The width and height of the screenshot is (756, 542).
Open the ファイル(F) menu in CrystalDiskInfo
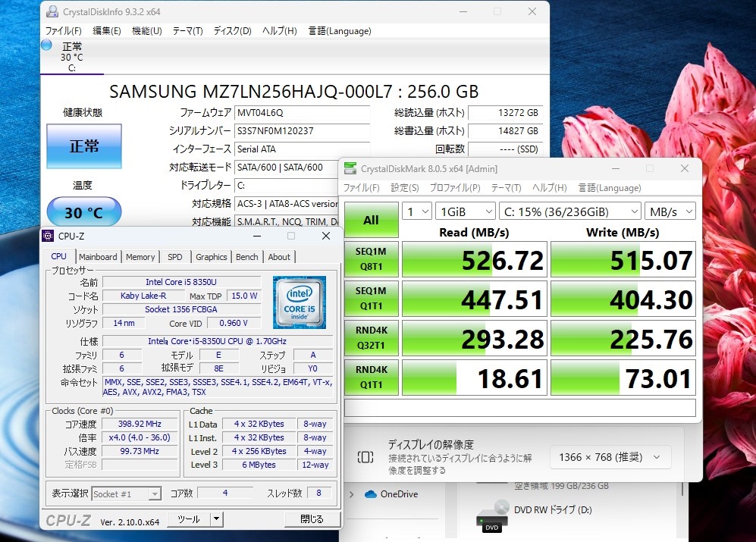[x=63, y=31]
